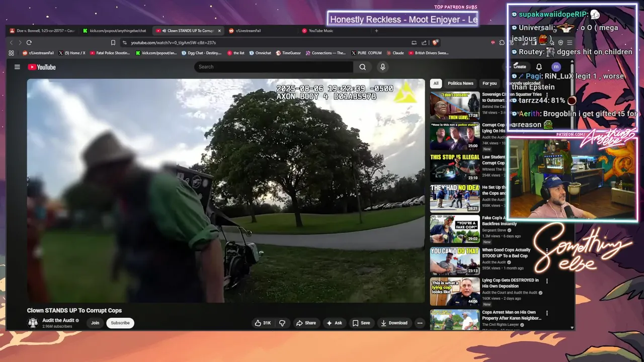The width and height of the screenshot is (644, 362).
Task: Select the 'For you' filter chip
Action: coord(490,83)
